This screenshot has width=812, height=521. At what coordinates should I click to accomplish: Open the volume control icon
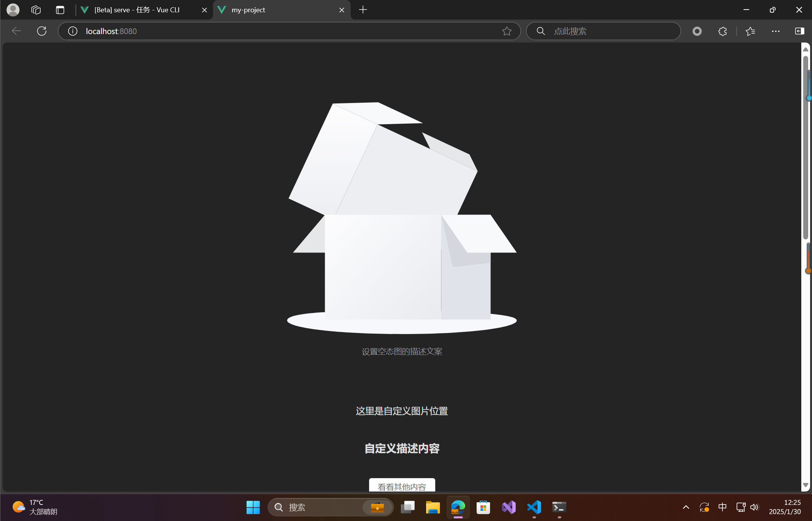point(755,508)
